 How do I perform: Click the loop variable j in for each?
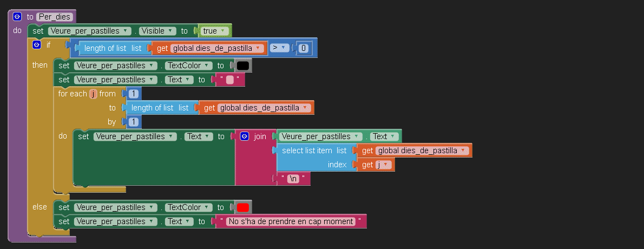pyautogui.click(x=93, y=94)
